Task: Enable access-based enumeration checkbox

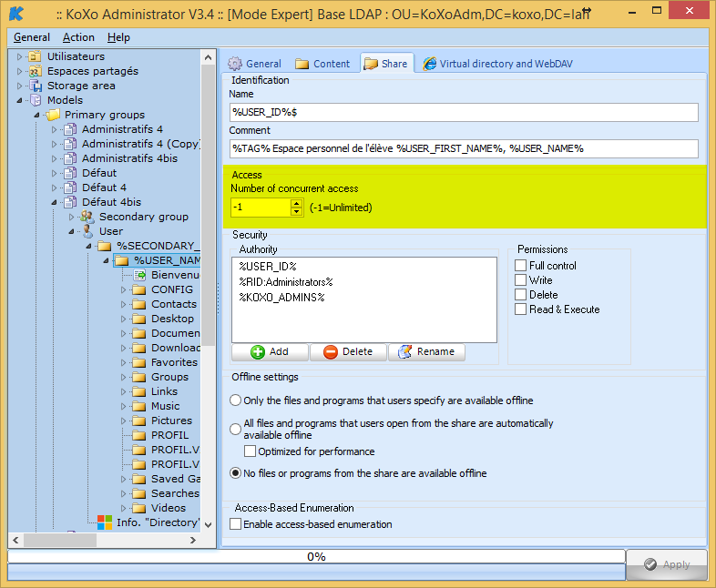Action: point(235,524)
